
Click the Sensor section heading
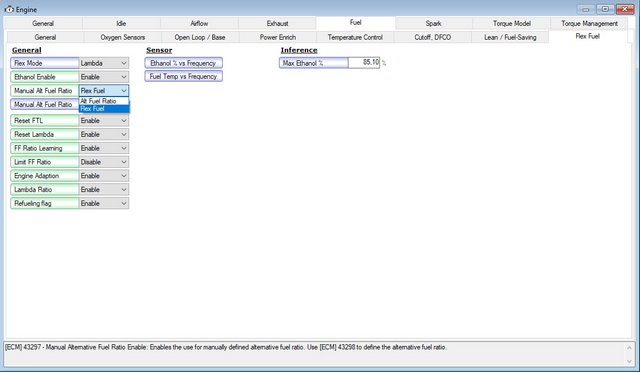159,50
